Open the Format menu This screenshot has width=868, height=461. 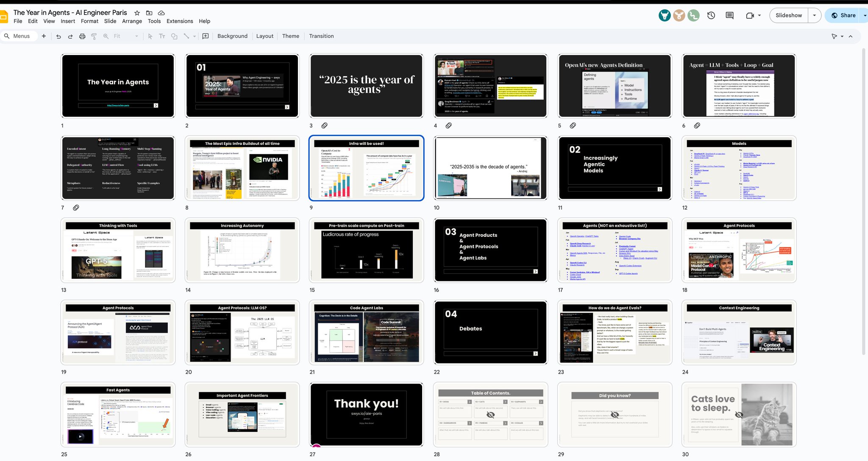click(89, 21)
